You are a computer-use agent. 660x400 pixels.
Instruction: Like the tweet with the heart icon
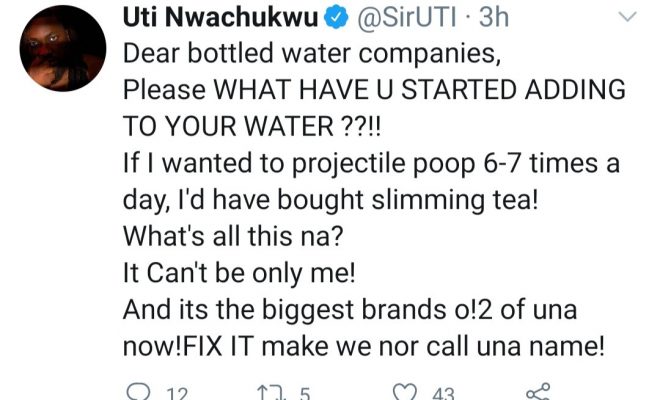click(x=407, y=390)
